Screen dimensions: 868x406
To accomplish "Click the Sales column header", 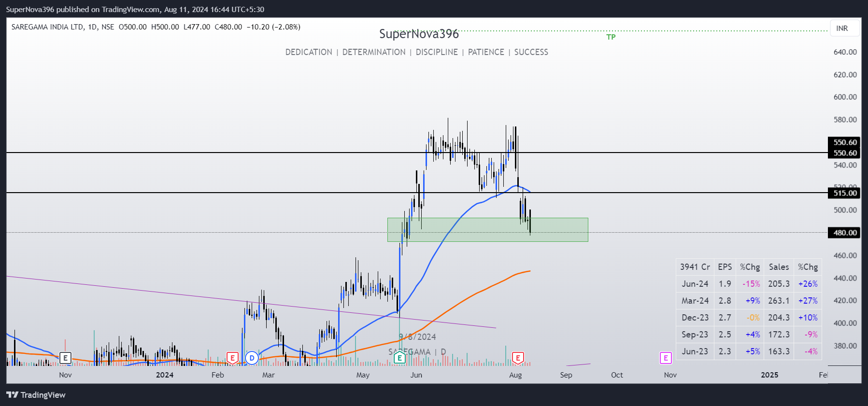I will 779,267.
